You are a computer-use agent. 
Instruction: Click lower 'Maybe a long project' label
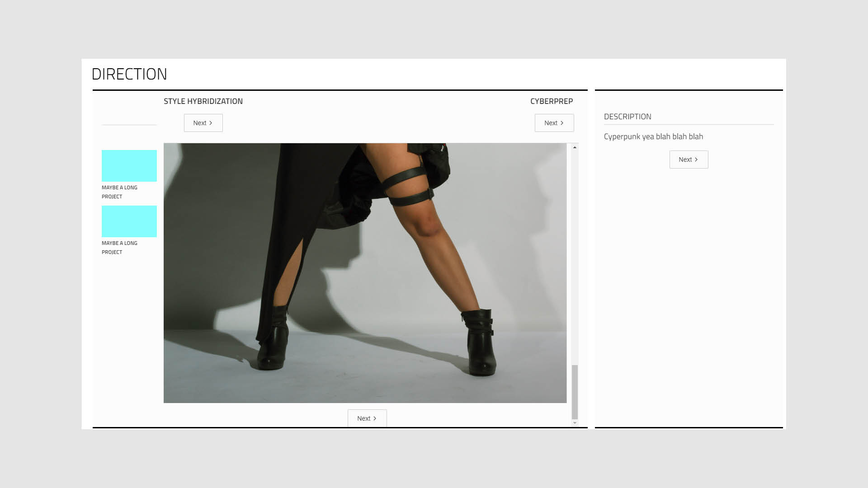point(119,248)
